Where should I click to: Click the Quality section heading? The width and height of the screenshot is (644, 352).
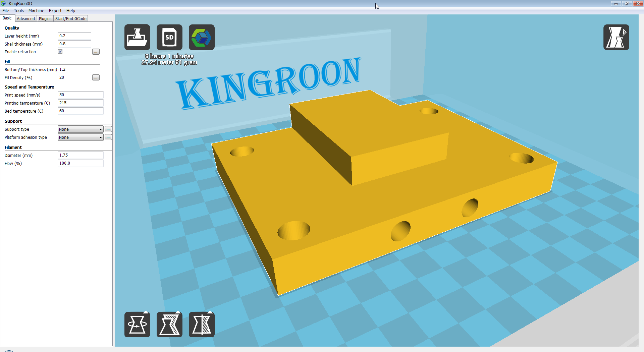12,28
